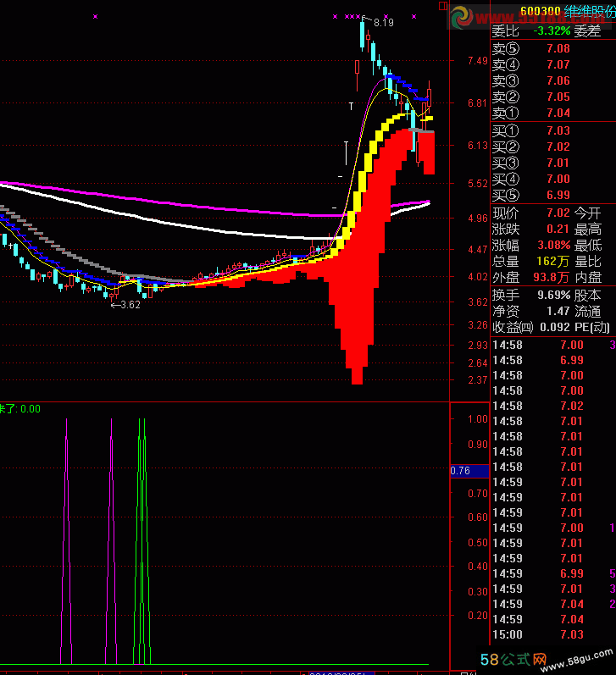616x675 pixels.
Task: Click the 净资 1.47 value
Action: point(558,311)
